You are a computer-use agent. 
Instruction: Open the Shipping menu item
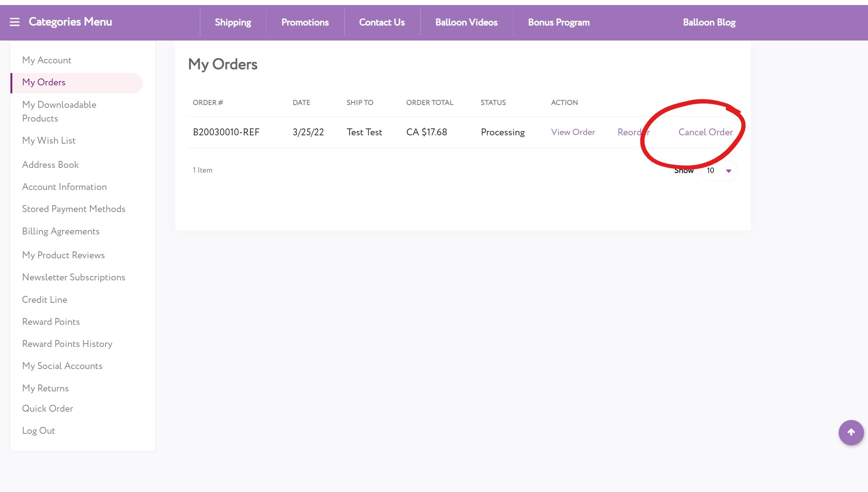coord(233,22)
